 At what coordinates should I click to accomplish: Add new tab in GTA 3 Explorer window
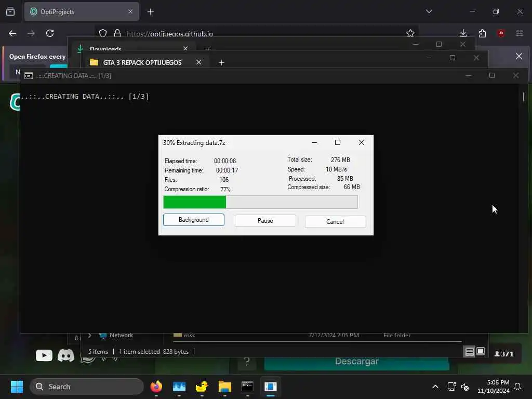click(221, 62)
